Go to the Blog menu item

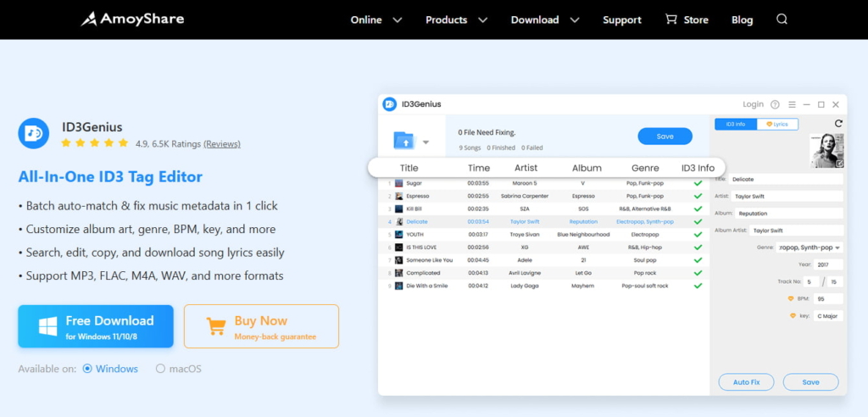(742, 19)
